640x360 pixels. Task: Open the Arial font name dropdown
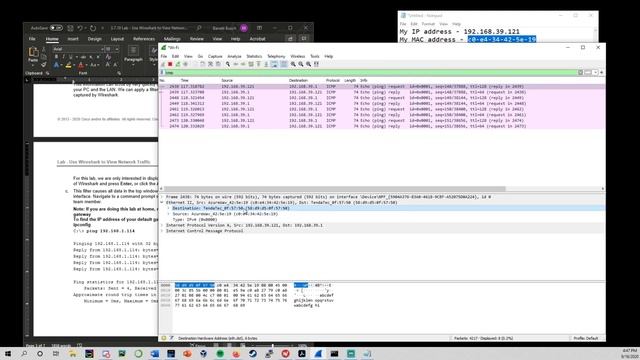(102, 49)
